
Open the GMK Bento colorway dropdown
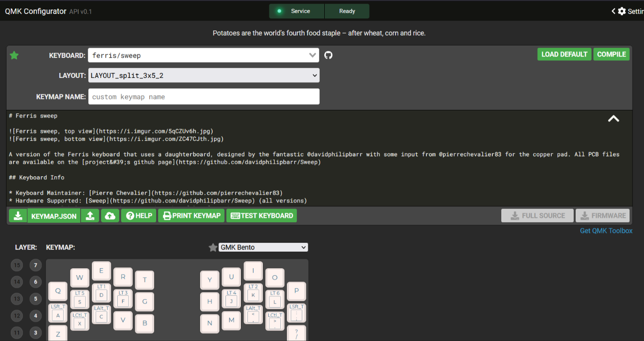click(263, 247)
